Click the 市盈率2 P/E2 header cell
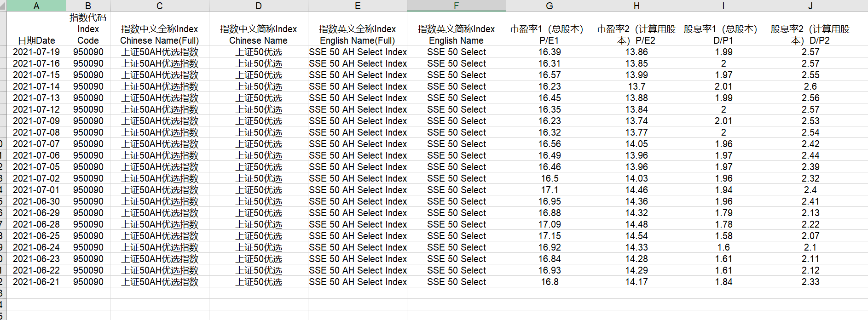 [637, 29]
